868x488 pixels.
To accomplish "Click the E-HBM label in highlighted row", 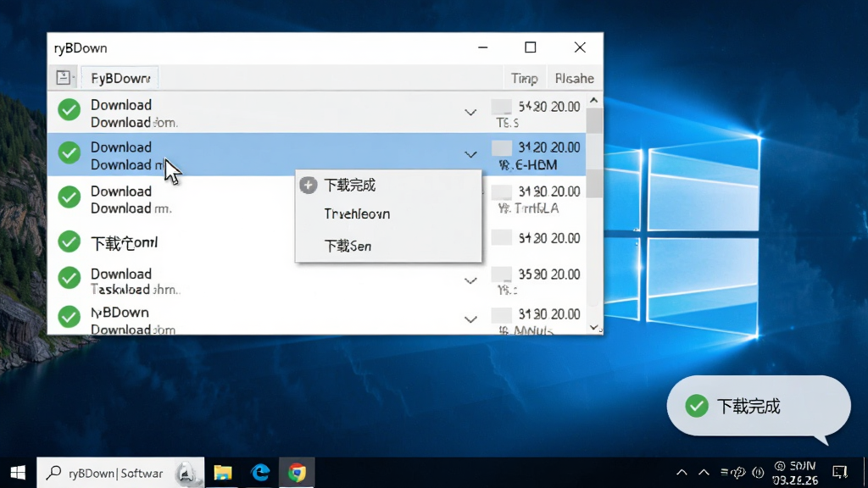I will [536, 165].
